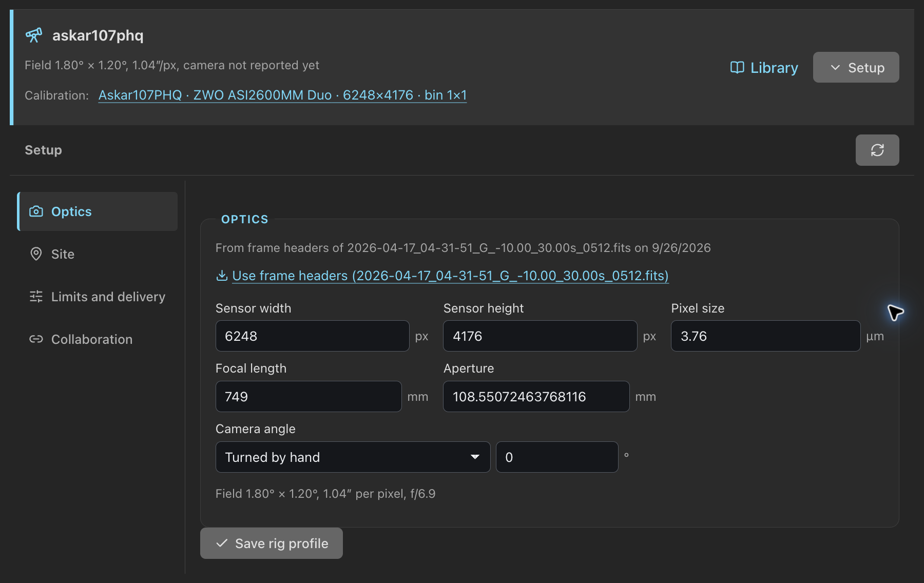Screen dimensions: 924x583
Task: Click the book icon next to Library
Action: point(737,68)
